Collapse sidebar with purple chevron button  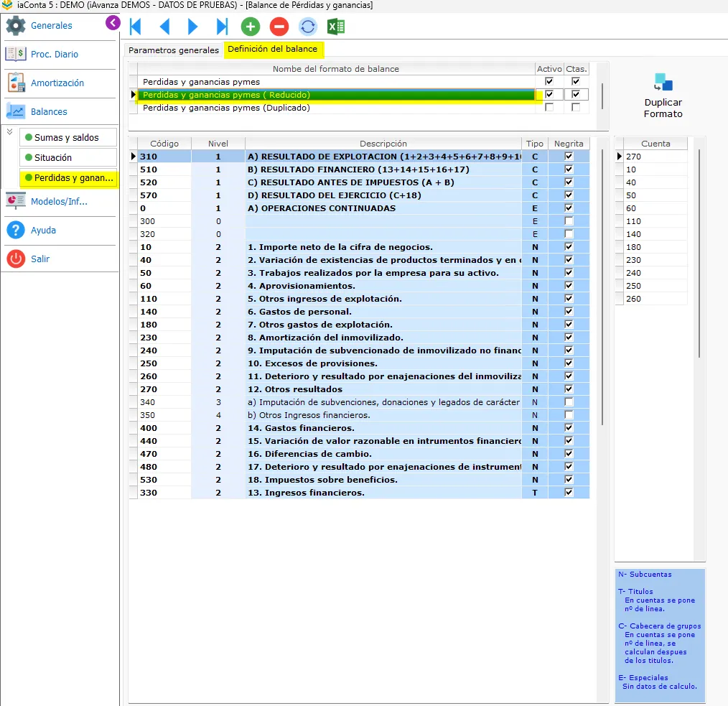tap(113, 22)
